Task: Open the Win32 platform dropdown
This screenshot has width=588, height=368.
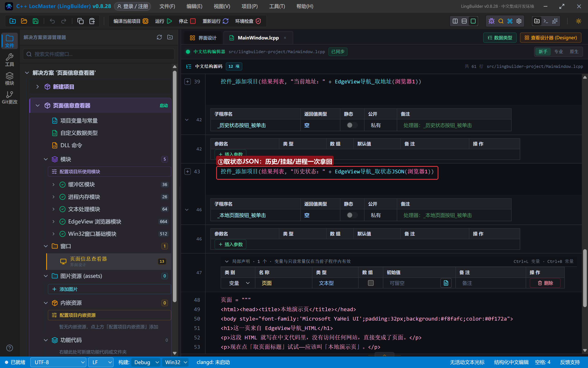Action: pos(176,362)
